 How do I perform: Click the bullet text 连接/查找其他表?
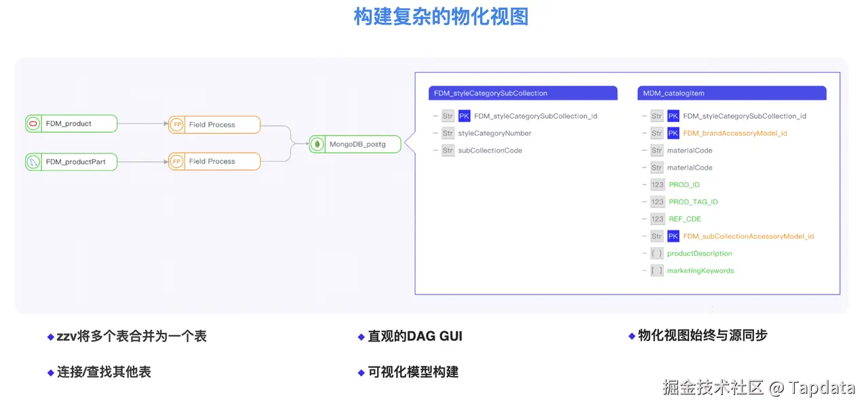click(104, 372)
